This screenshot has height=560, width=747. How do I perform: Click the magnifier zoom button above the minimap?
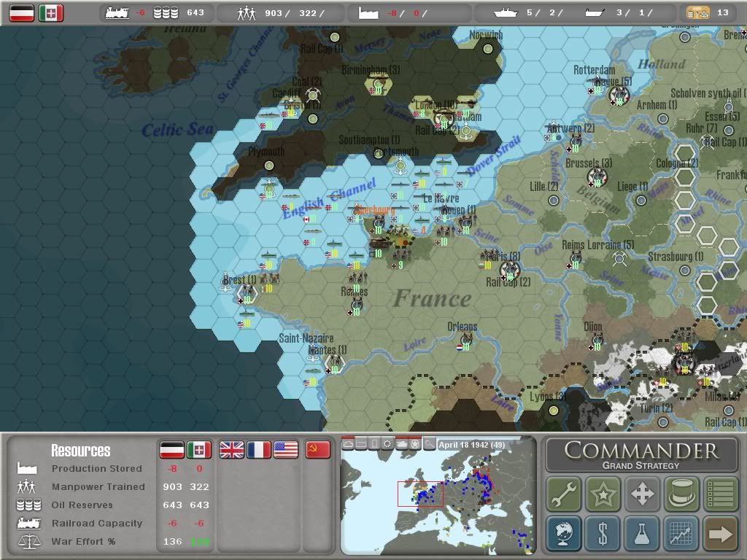tap(429, 444)
